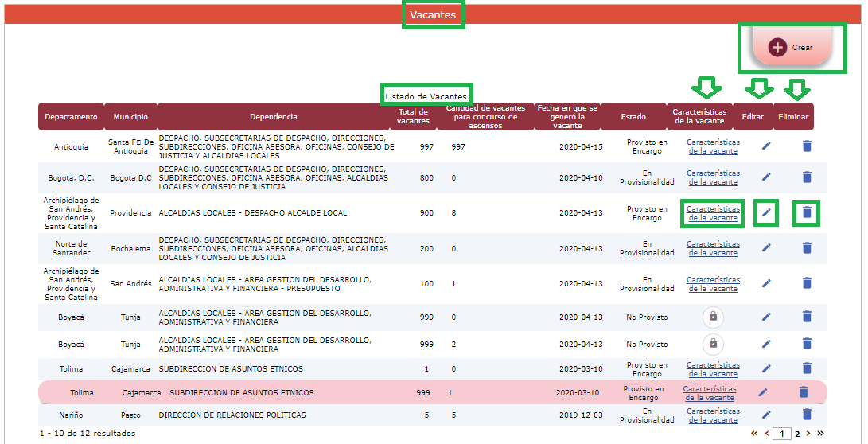Click edit pencil for Bogotá, D.C. row

(x=766, y=177)
